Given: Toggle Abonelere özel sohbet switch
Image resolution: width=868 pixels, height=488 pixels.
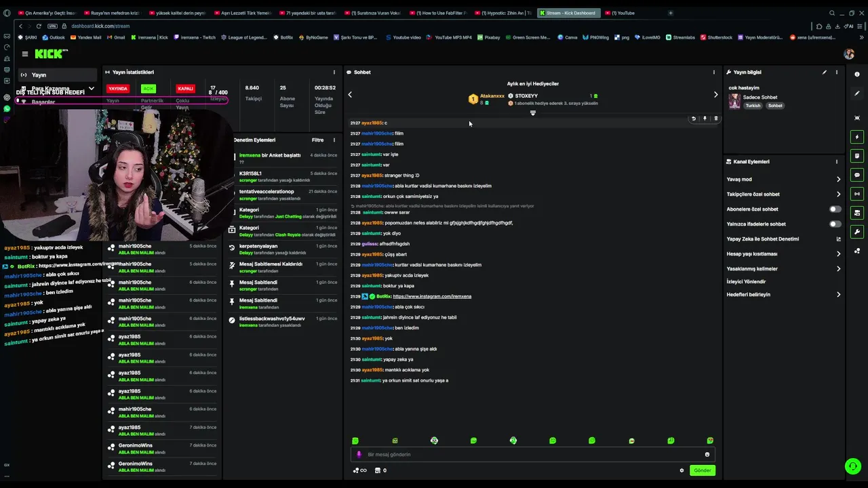Looking at the screenshot, I should tap(835, 209).
